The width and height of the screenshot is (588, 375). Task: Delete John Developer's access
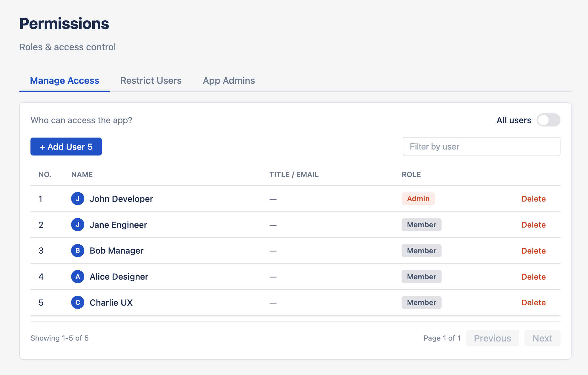tap(534, 199)
